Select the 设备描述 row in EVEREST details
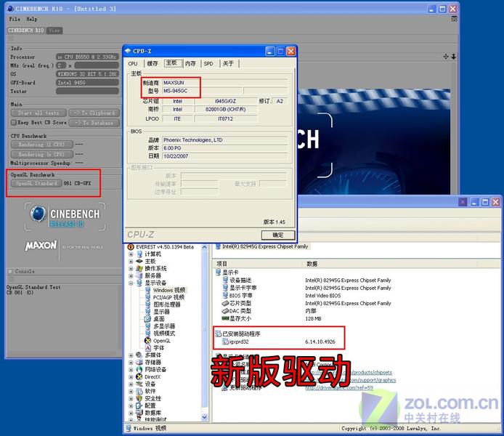Viewport: 504px width, 436px height. click(x=240, y=280)
